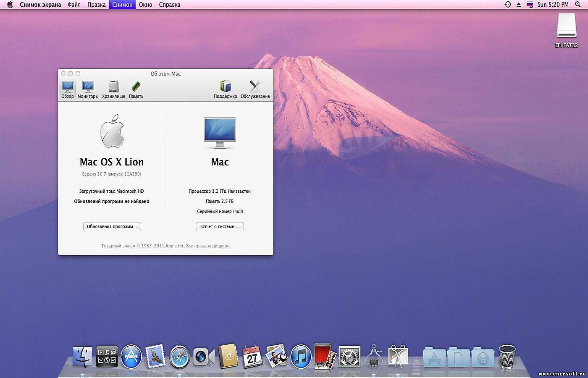
Task: Launch the App Store from the Dock
Action: coord(131,357)
